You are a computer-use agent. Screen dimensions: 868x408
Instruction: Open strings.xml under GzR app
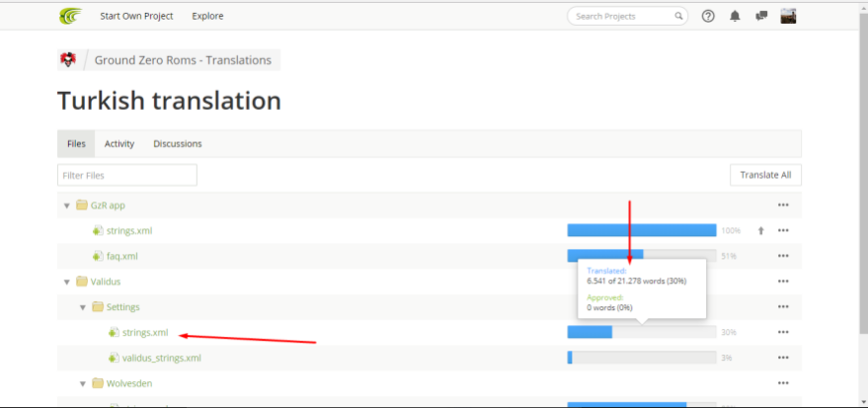129,231
